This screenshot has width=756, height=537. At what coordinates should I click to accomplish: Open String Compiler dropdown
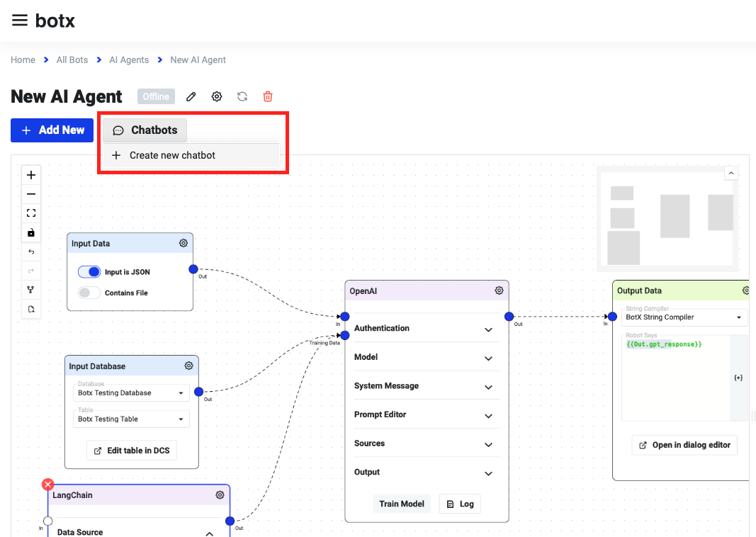684,317
